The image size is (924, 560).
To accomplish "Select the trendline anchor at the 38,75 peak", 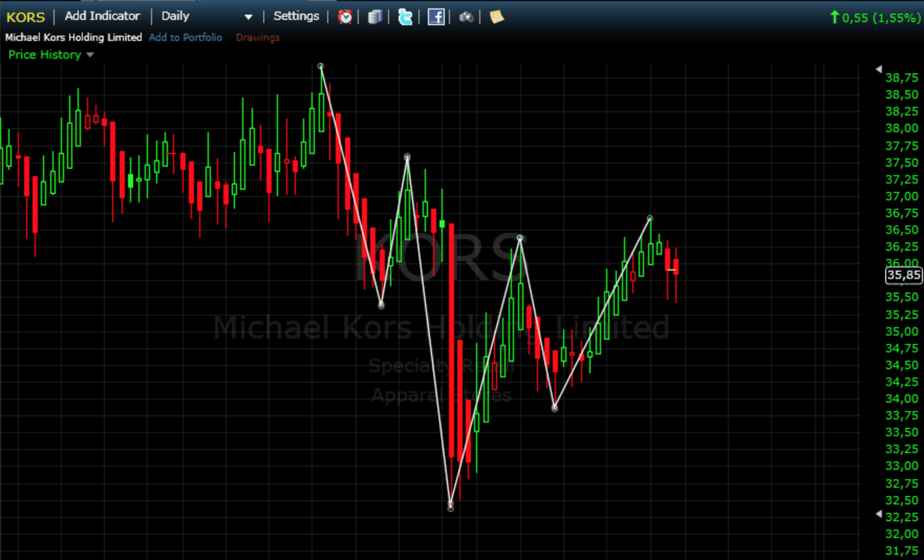I will [x=321, y=66].
